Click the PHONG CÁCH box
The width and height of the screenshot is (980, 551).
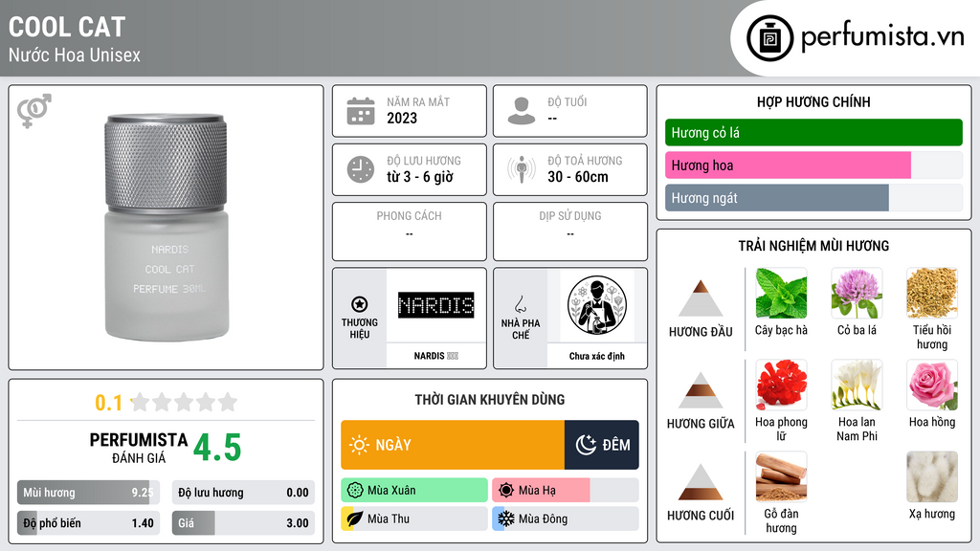pyautogui.click(x=410, y=231)
